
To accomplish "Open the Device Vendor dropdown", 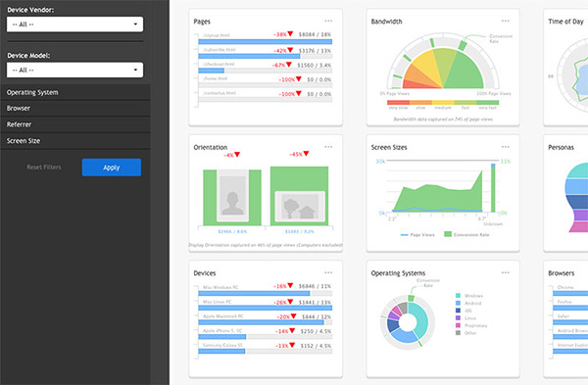I will coord(74,24).
